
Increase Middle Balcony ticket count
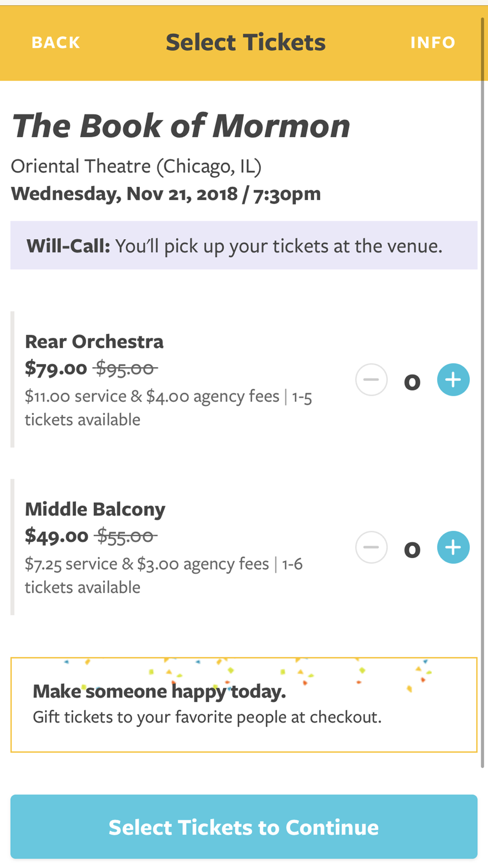click(x=453, y=547)
